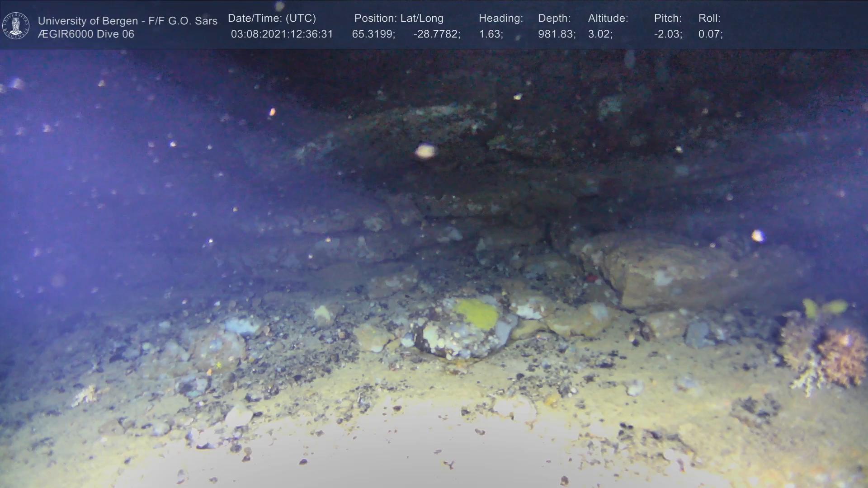Click the Roll label
Screen dimensions: 868x488
[709, 19]
